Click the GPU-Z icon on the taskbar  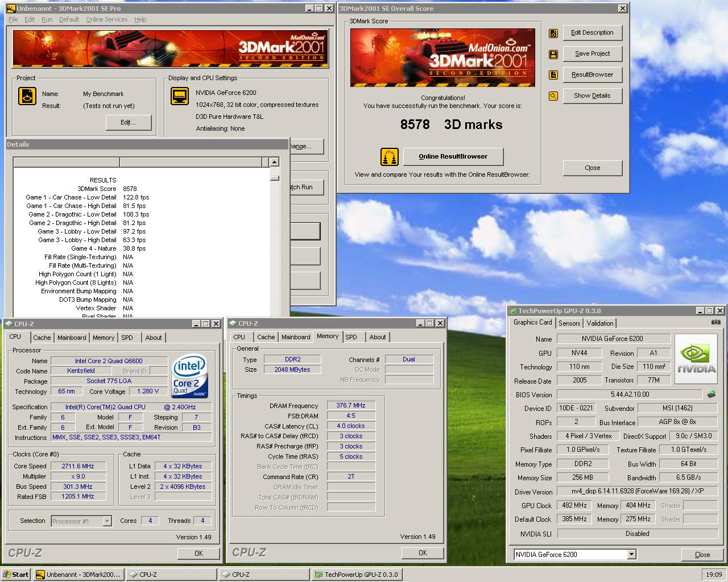pyautogui.click(x=318, y=575)
